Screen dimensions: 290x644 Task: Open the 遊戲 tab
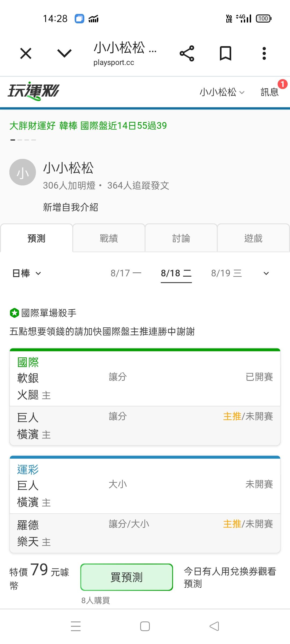tap(253, 238)
